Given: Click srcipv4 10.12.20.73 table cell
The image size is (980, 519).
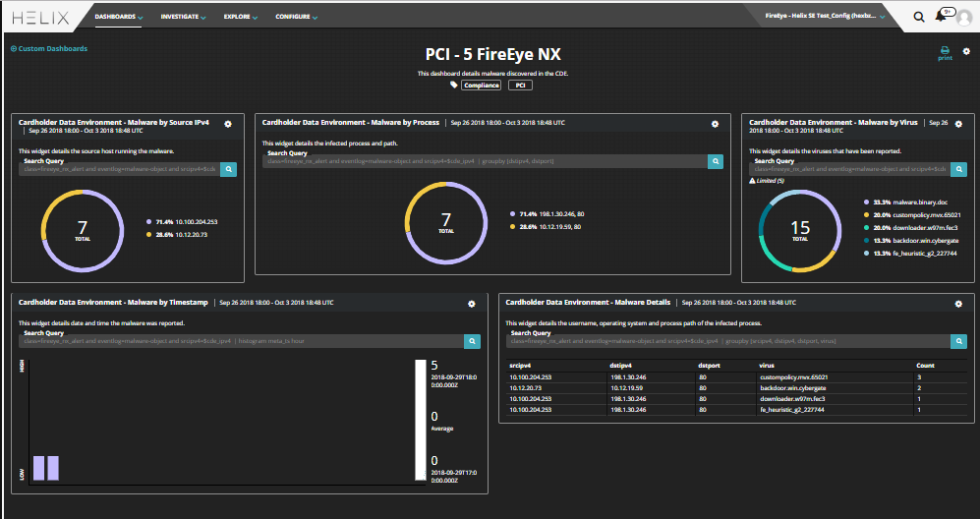Looking at the screenshot, I should 526,387.
